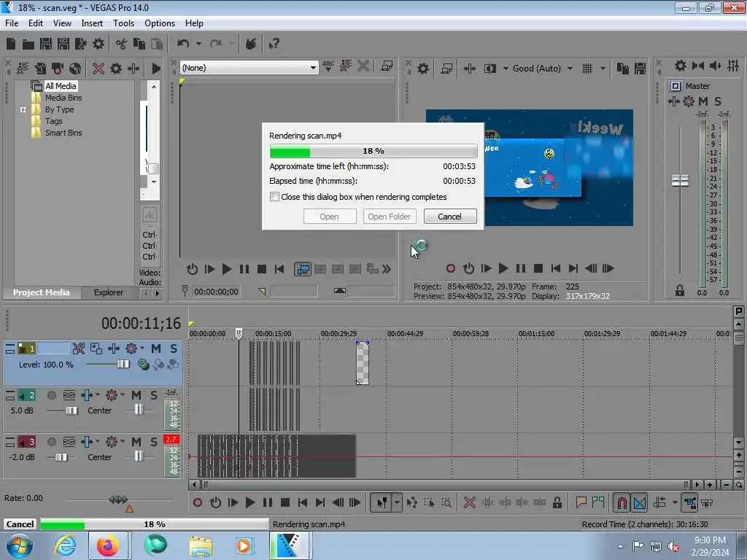Click the red X delete icon in timeline toolbar

click(x=470, y=502)
